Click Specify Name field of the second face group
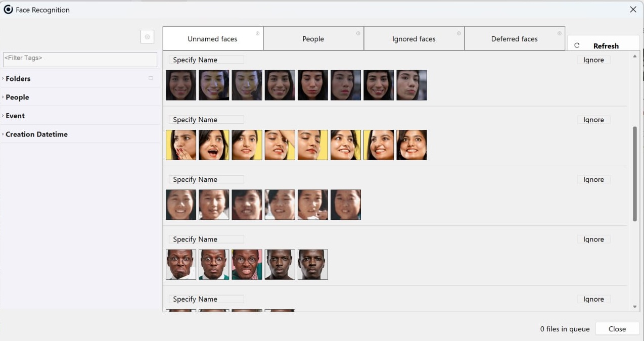 [206, 120]
